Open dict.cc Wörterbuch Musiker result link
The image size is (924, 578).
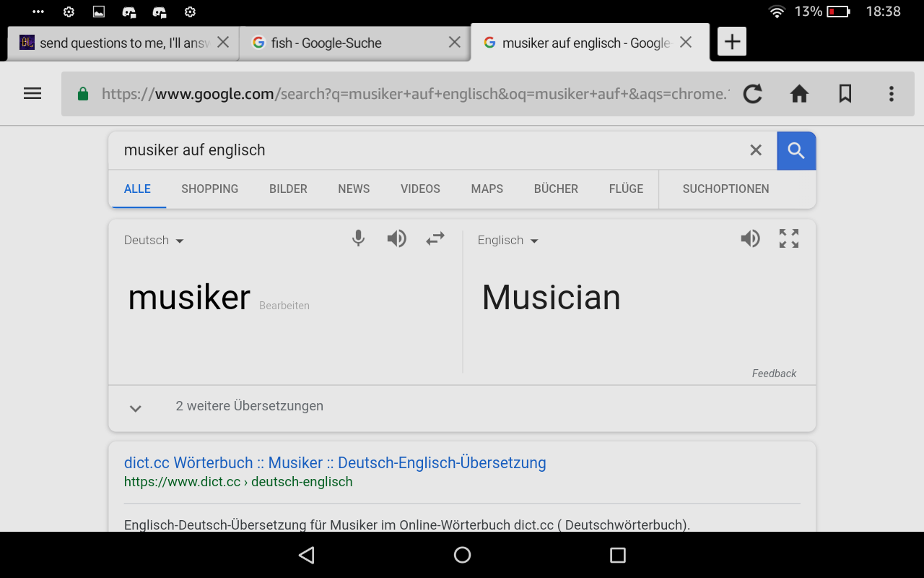335,462
